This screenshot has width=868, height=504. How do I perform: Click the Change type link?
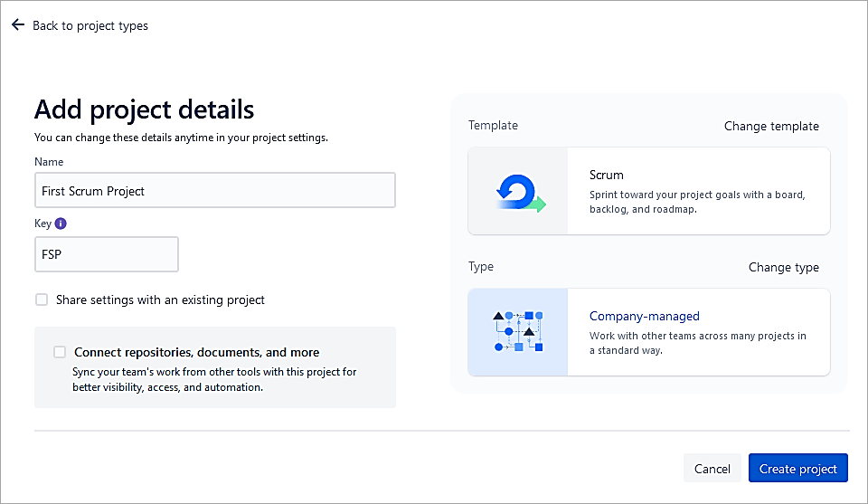[x=783, y=267]
